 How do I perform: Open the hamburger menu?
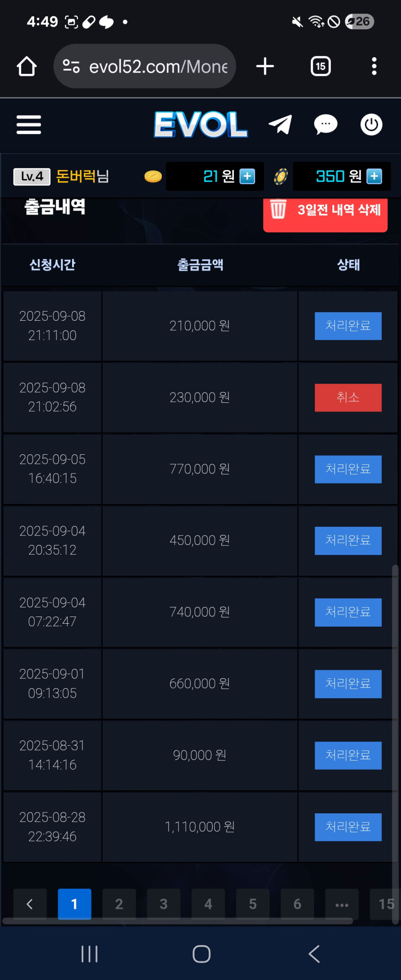pyautogui.click(x=29, y=125)
